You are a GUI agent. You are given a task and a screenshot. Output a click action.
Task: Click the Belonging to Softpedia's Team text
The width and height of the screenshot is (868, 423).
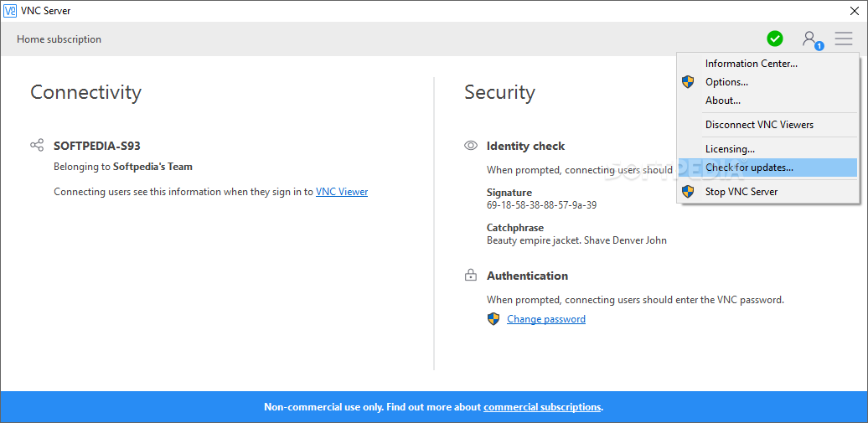click(123, 166)
